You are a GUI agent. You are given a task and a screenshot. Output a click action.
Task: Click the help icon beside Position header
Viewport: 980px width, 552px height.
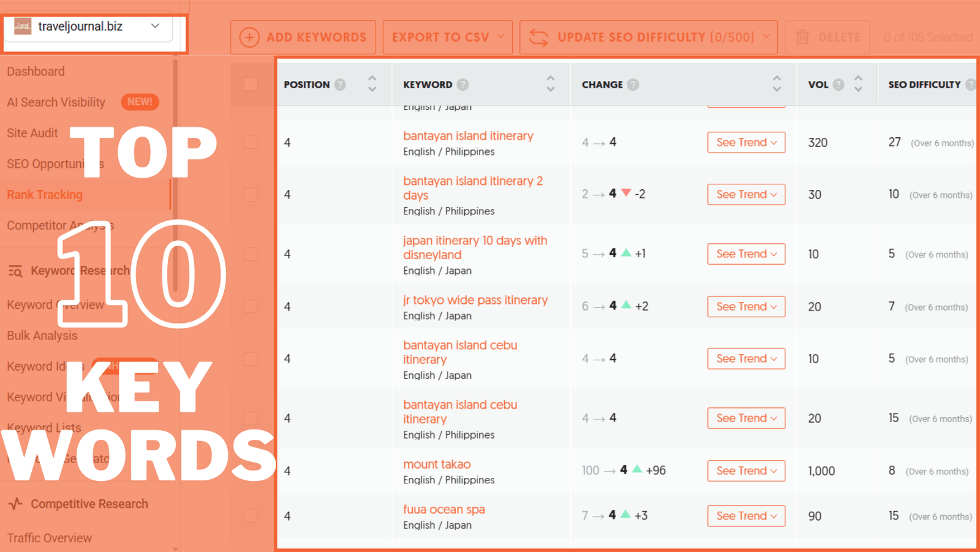(340, 85)
